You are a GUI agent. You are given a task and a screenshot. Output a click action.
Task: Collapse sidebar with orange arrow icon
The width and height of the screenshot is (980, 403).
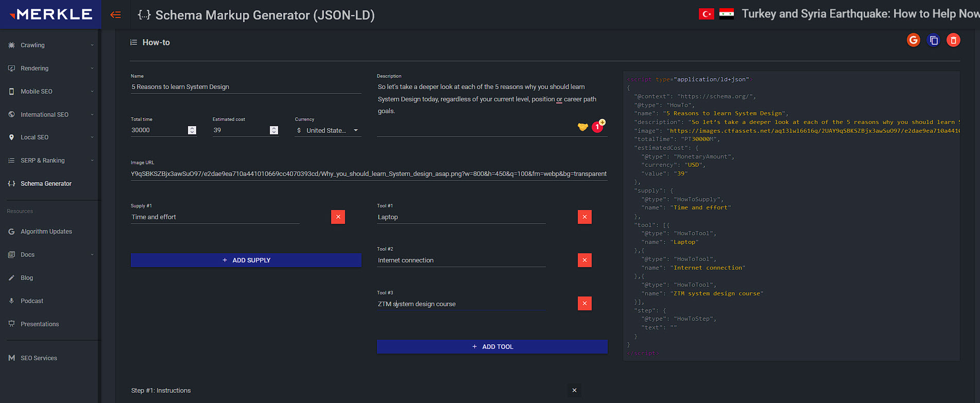pyautogui.click(x=116, y=15)
